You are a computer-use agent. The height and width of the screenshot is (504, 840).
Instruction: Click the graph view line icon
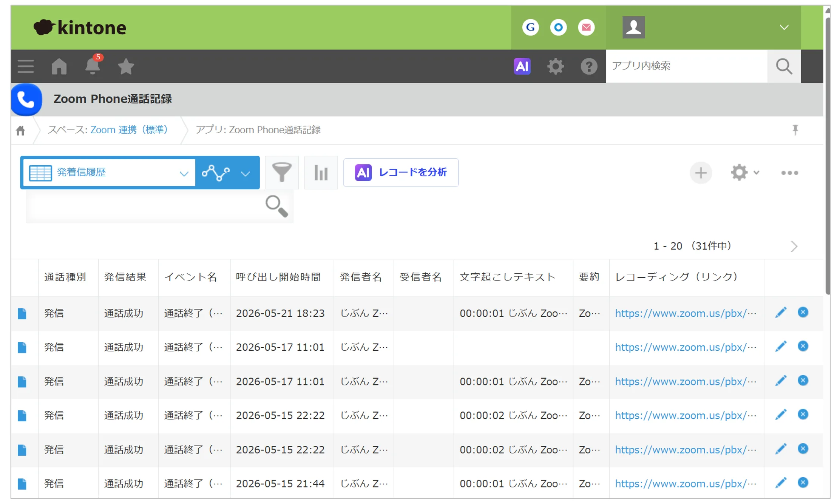point(216,173)
